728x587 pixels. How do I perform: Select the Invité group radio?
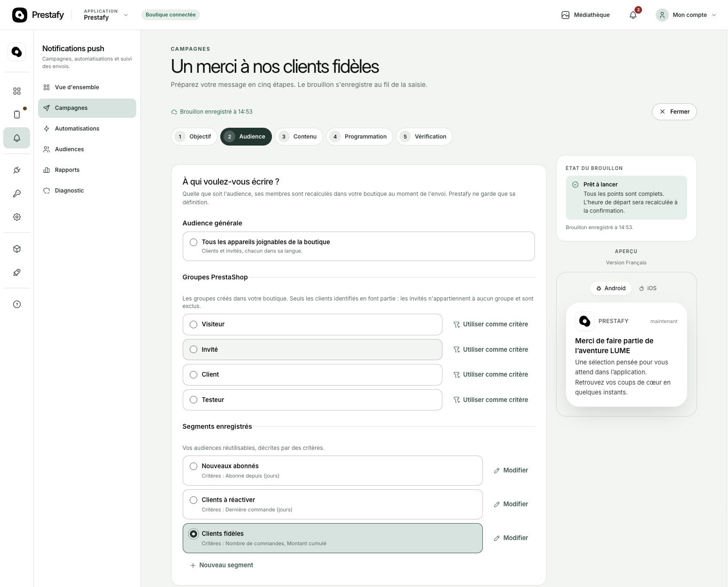(194, 349)
